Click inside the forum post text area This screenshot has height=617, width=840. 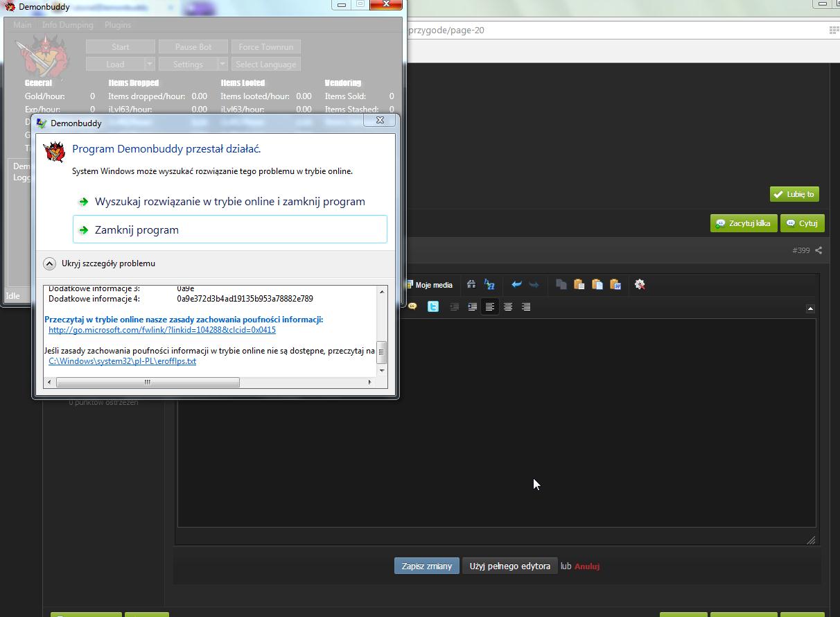point(496,423)
